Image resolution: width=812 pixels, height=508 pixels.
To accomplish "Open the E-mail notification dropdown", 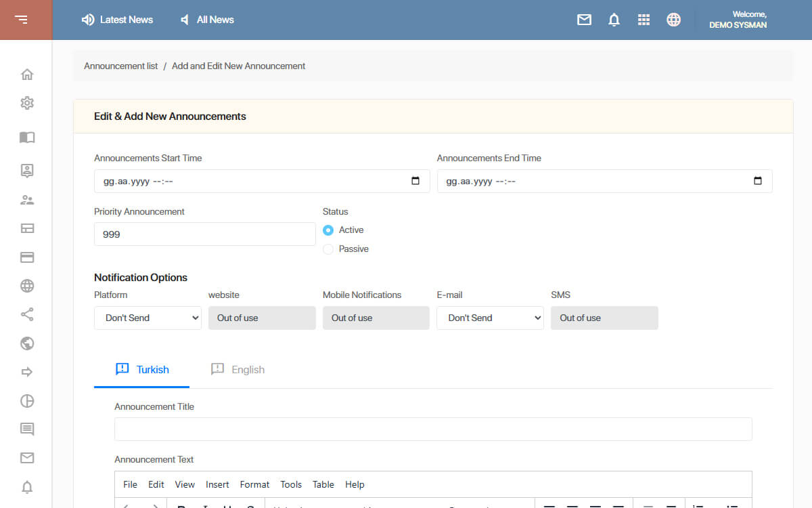I will [x=490, y=318].
